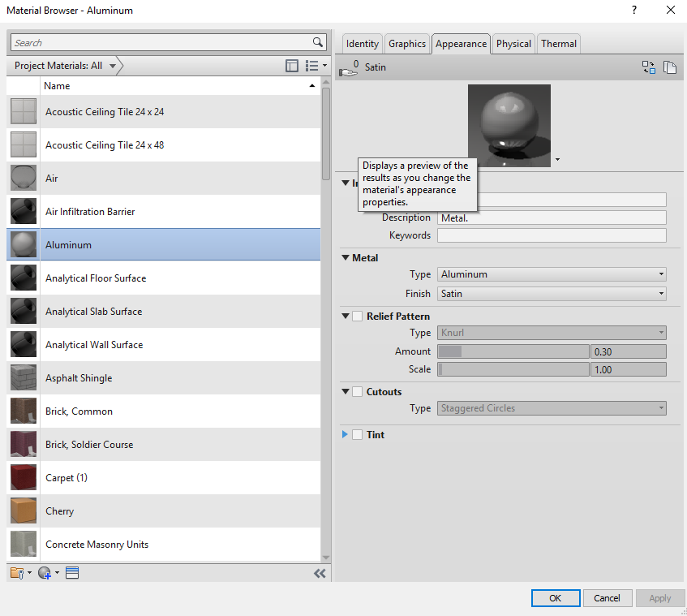687x616 pixels.
Task: Switch to the Physical tab
Action: point(513,44)
